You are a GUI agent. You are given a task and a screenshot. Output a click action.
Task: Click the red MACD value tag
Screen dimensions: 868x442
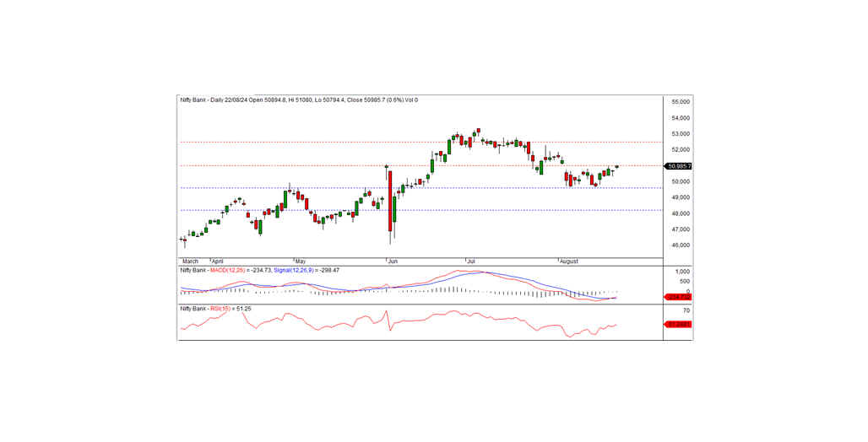click(x=678, y=298)
